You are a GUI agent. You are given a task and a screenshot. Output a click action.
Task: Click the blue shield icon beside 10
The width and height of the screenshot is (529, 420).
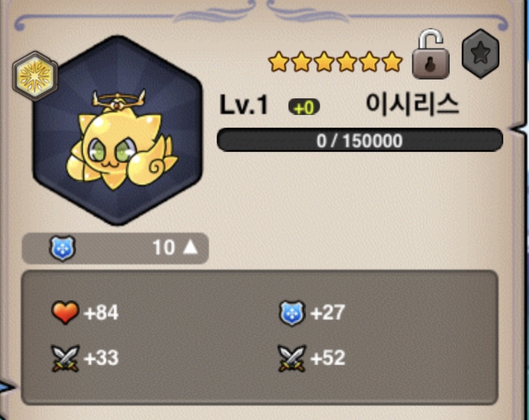pyautogui.click(x=63, y=248)
